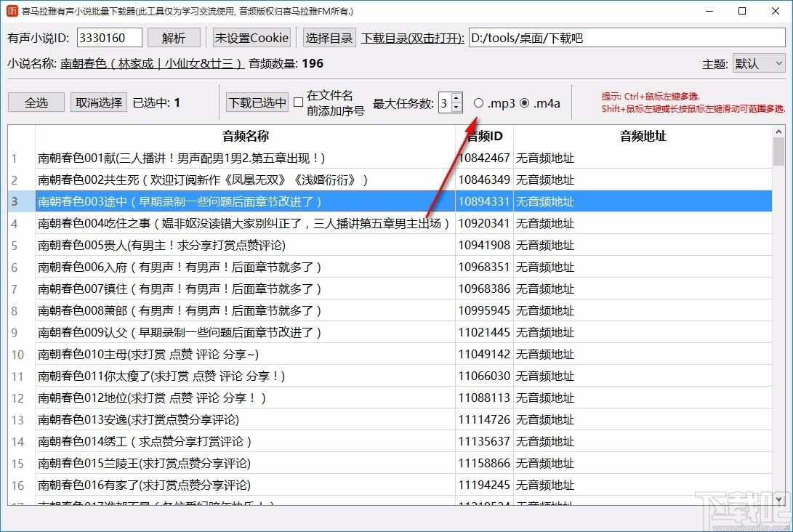Click row header number 10
Screen dimensions: 793x532
21,355
